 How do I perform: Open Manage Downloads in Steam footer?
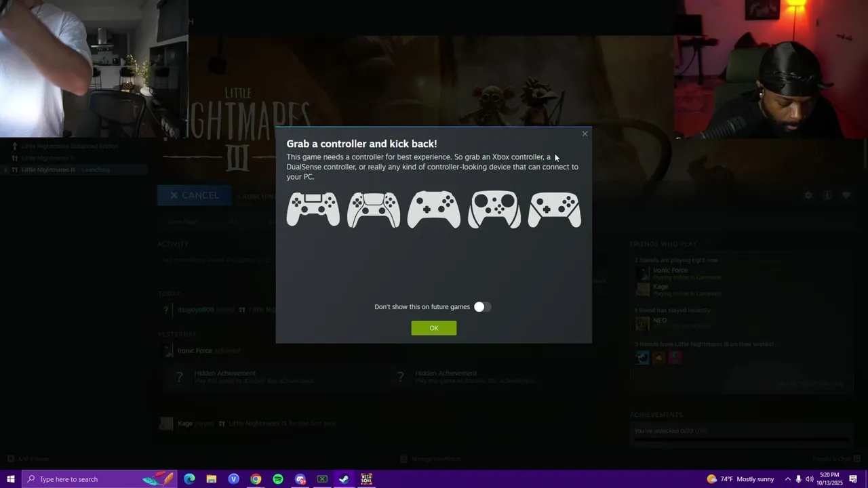coord(430,459)
